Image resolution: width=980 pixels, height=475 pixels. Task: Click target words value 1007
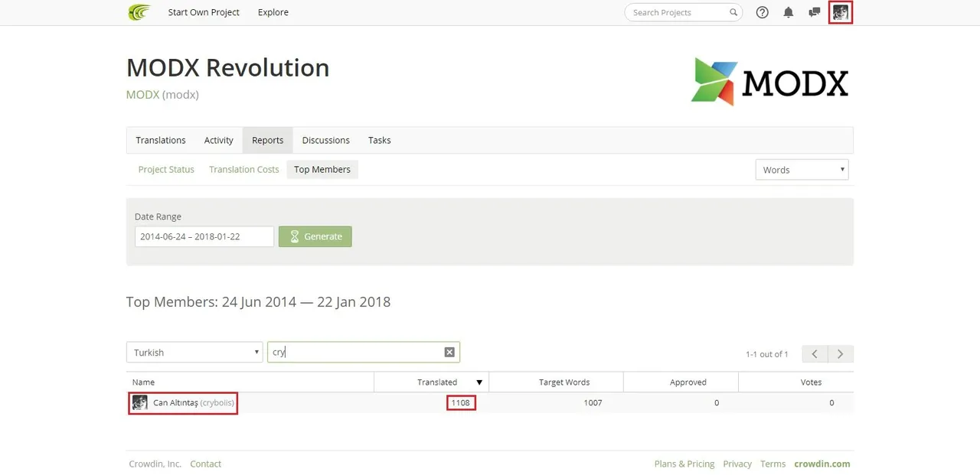click(x=593, y=402)
